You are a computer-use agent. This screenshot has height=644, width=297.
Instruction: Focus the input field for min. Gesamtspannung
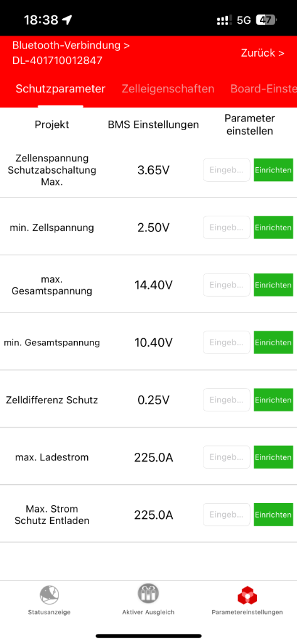point(227,343)
